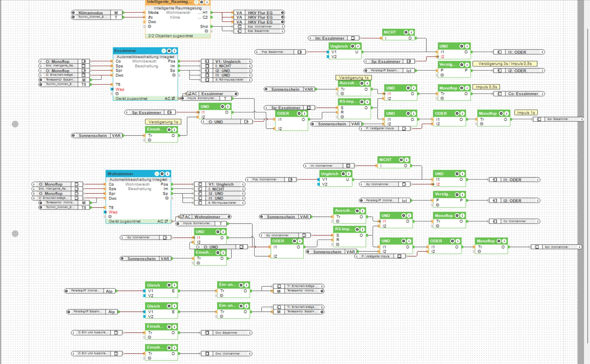The height and width of the screenshot is (364, 590).
Task: Click info icon of Dwc: Esszimmer connector
Action: (x=249, y=333)
